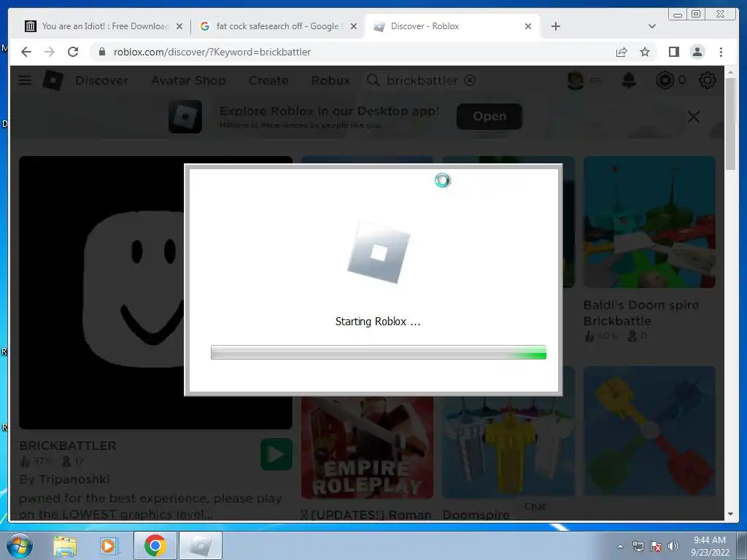This screenshot has height=560, width=747.
Task: Click the Starting Roblox status text
Action: pos(378,322)
